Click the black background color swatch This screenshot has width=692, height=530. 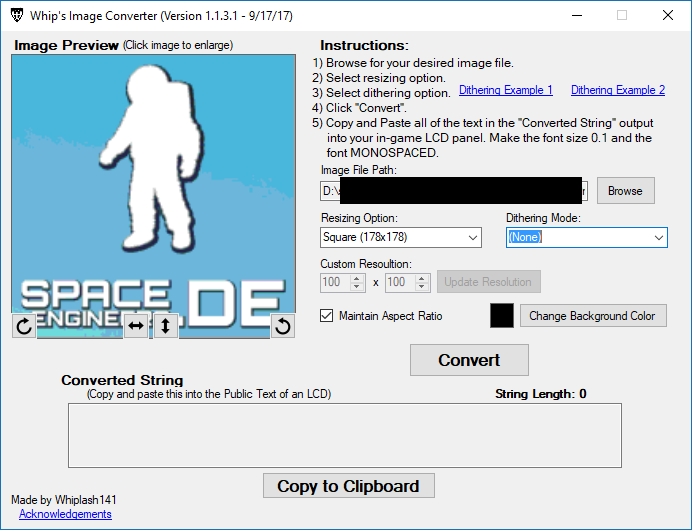coord(502,316)
